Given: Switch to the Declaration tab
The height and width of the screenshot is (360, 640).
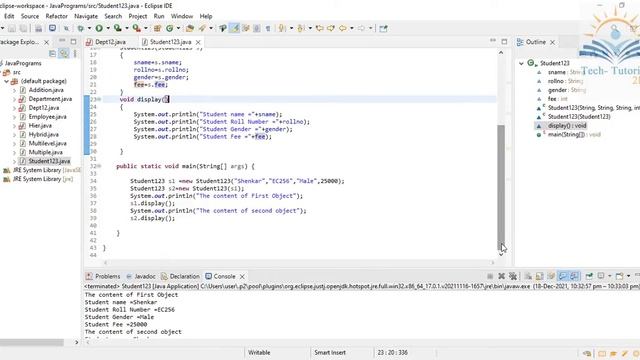Looking at the screenshot, I should pyautogui.click(x=180, y=276).
